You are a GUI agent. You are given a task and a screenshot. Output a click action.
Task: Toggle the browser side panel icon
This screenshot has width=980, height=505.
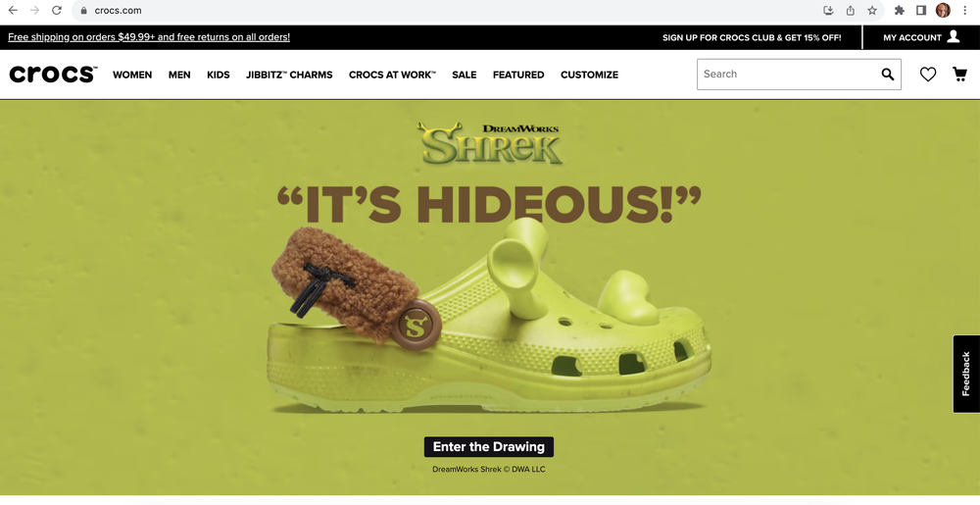pos(920,10)
